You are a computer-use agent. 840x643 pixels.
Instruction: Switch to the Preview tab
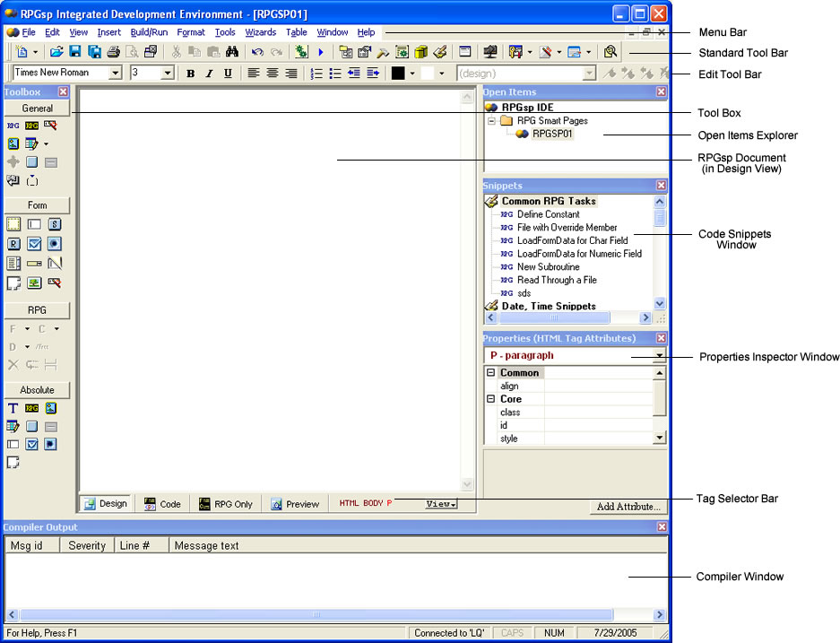point(295,504)
